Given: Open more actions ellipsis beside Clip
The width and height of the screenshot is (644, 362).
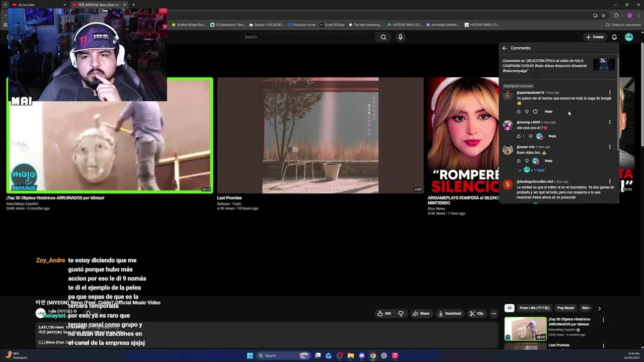Looking at the screenshot, I should click(x=494, y=313).
